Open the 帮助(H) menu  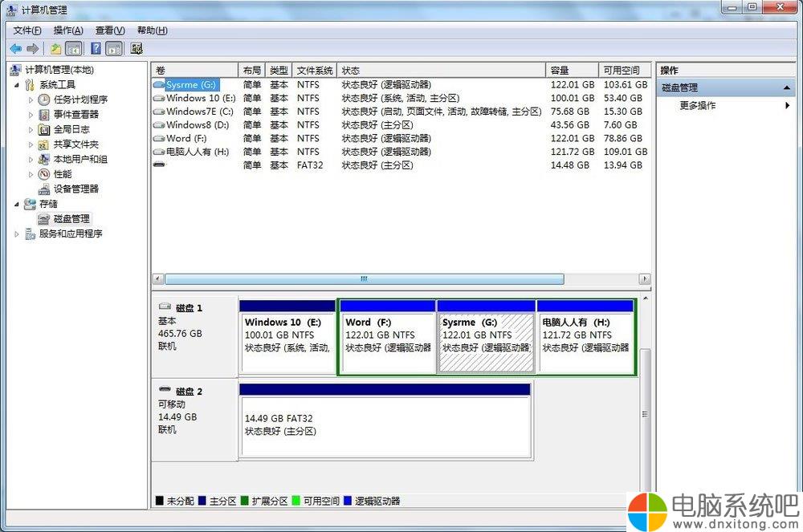(152, 30)
